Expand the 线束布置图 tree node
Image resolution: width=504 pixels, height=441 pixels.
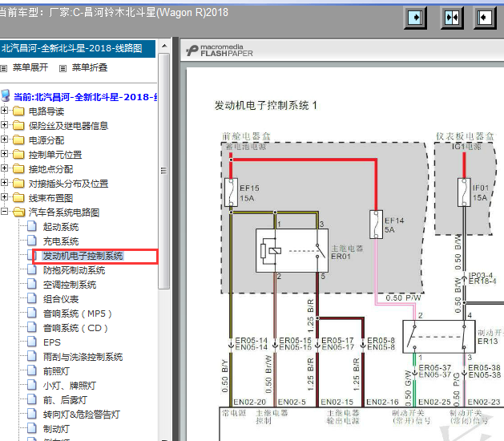4,197
